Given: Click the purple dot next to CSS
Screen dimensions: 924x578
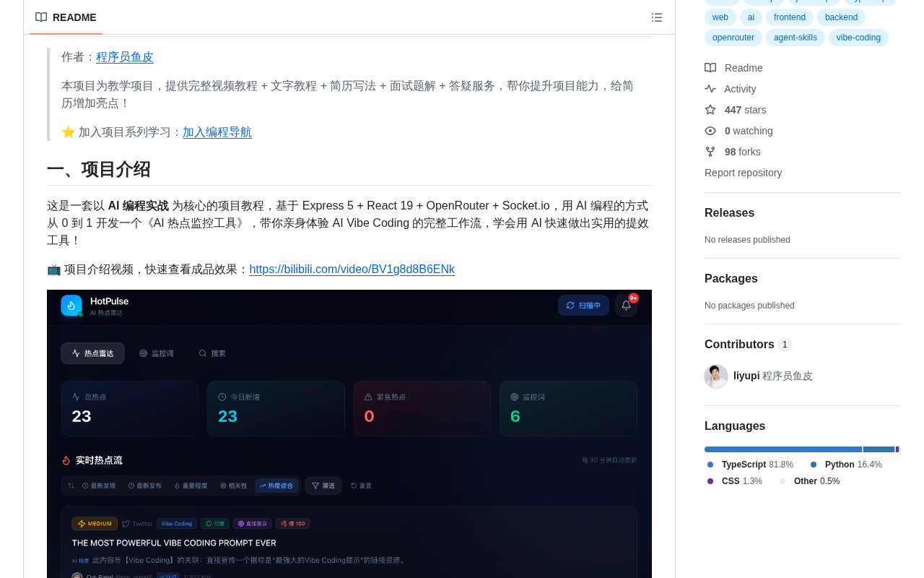Looking at the screenshot, I should 710,481.
